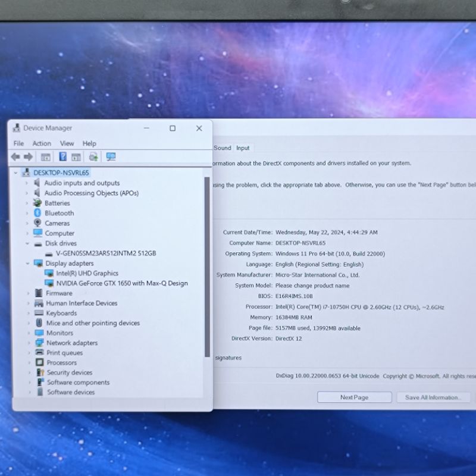Viewport: 476px width, 476px height.
Task: Open the Action menu
Action: point(42,143)
